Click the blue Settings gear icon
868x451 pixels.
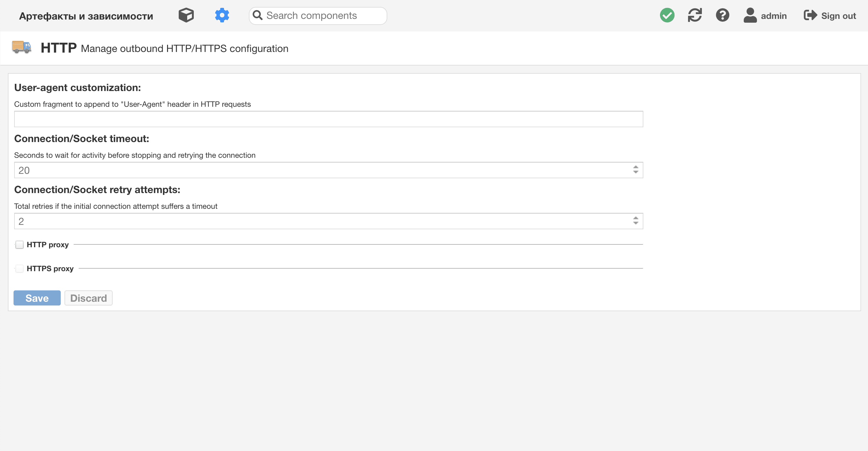(222, 15)
